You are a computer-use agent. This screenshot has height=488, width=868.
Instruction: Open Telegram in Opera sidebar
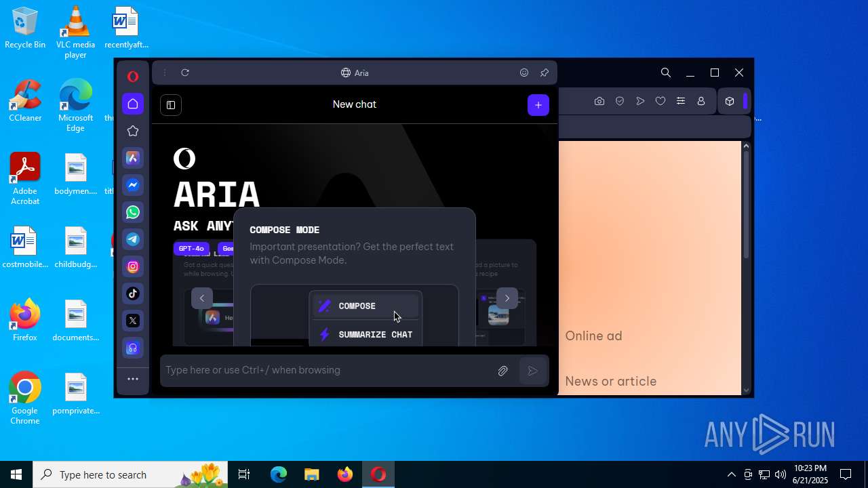133,239
